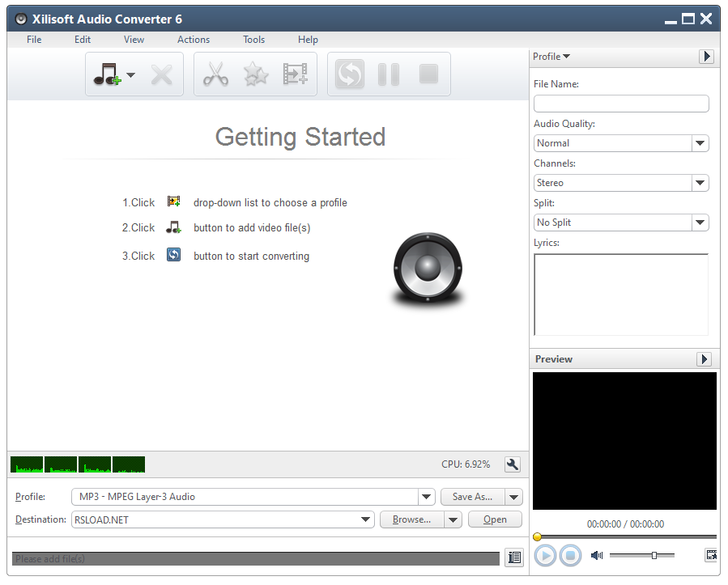
Task: Click the Add File music note icon
Action: 108,74
